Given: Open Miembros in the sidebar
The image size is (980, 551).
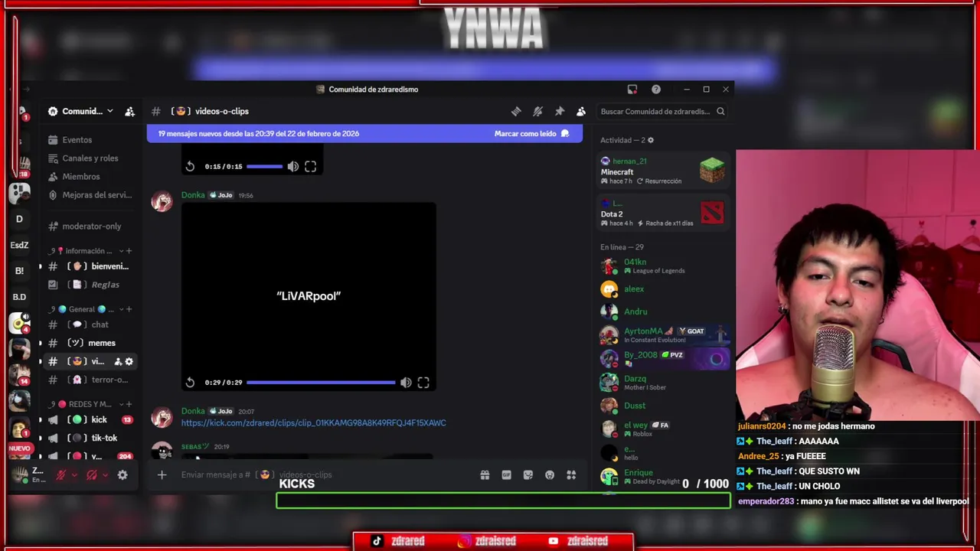Looking at the screenshot, I should pyautogui.click(x=90, y=177).
